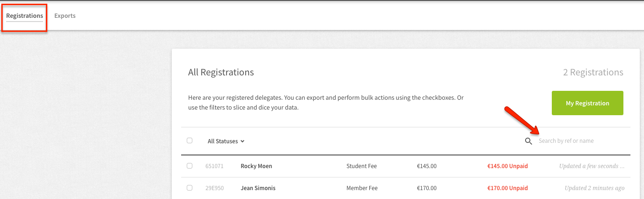Tick the checkbox for Rocky Moen
644x199 pixels.
tap(190, 166)
